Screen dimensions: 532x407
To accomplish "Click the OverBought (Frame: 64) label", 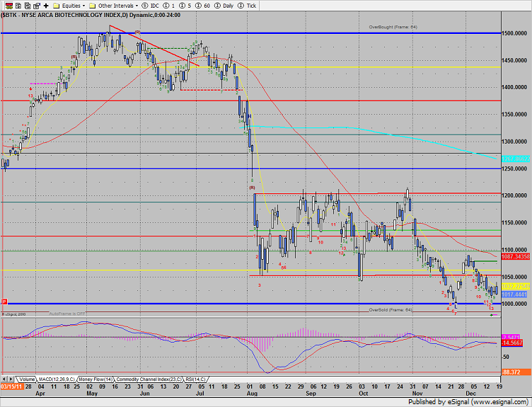I will (393, 27).
